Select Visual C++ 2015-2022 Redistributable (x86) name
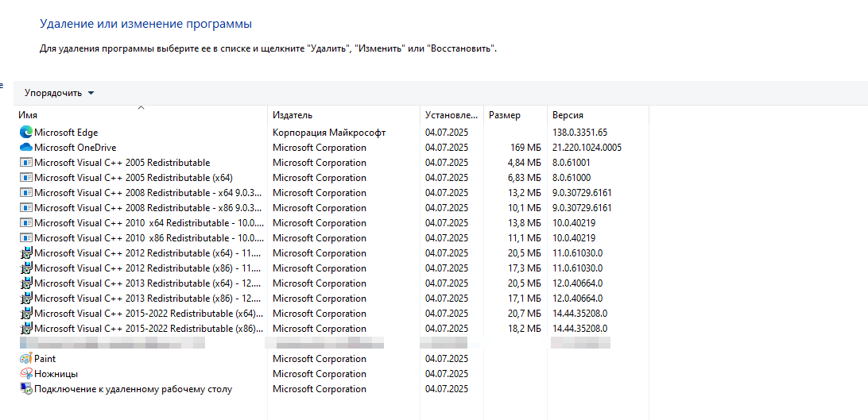 tap(149, 329)
